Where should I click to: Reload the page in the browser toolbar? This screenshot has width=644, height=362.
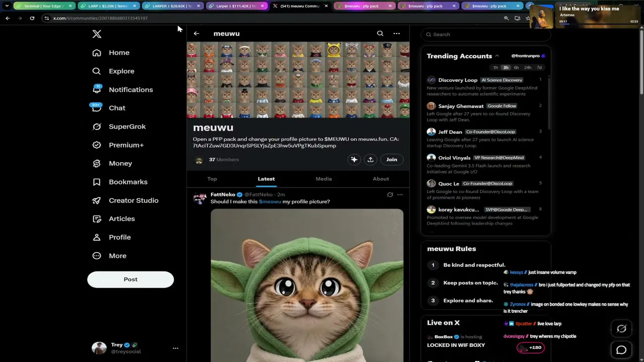coord(32,18)
